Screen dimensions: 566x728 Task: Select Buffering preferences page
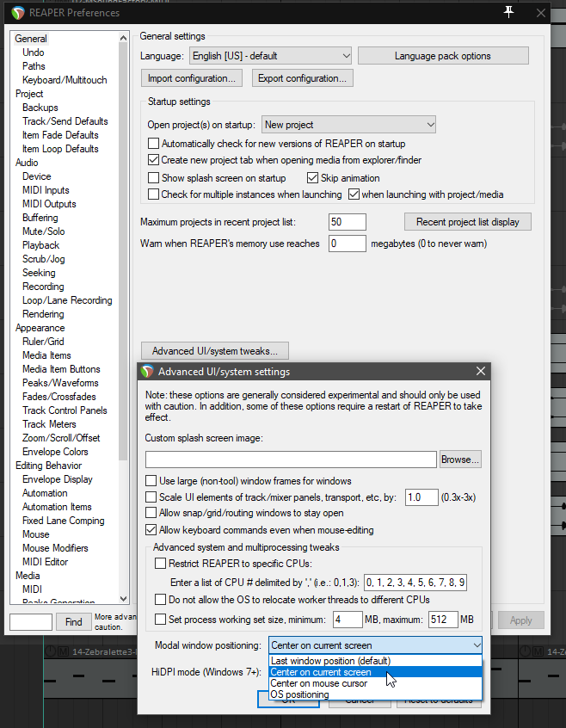[x=40, y=218]
